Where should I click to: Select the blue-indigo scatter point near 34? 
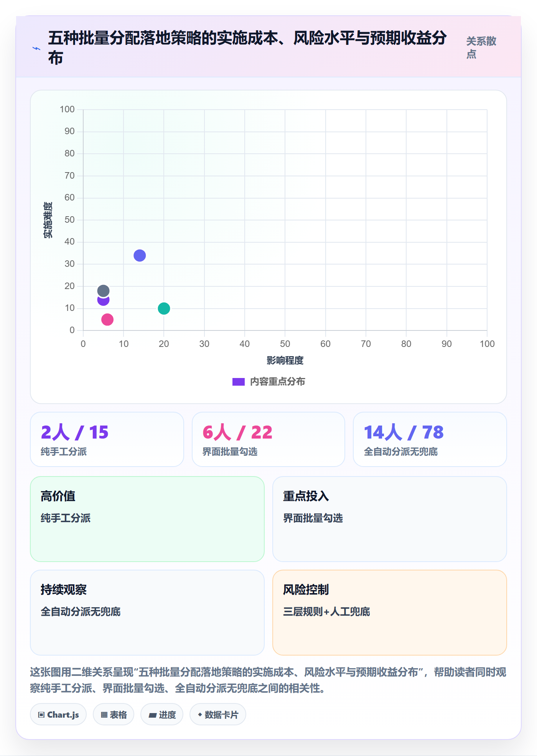point(140,255)
